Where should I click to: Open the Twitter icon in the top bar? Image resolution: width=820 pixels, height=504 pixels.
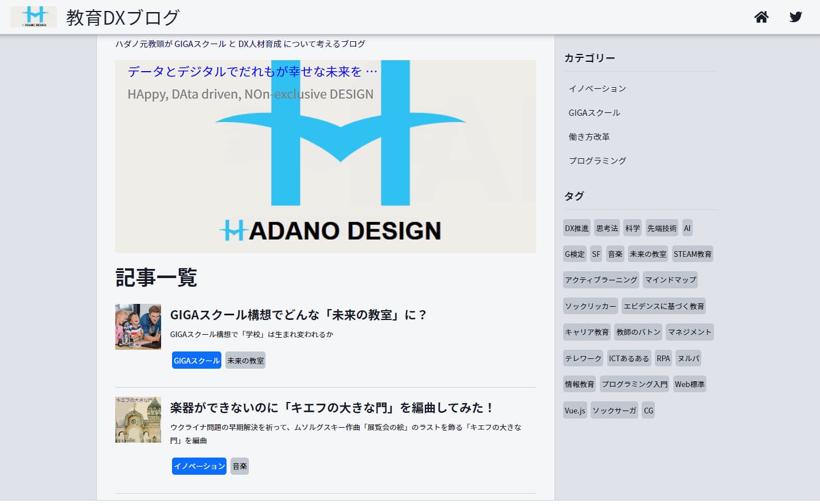point(795,17)
